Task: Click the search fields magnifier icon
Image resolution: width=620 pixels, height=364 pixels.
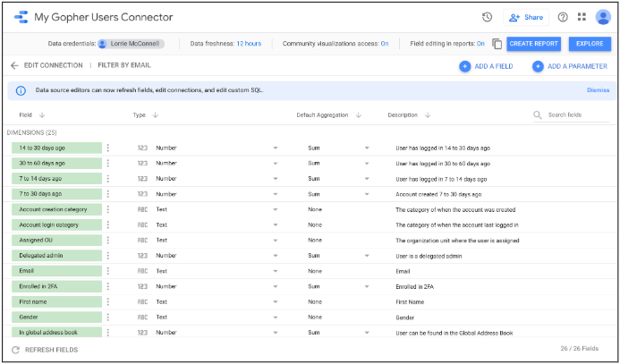Action: click(538, 115)
